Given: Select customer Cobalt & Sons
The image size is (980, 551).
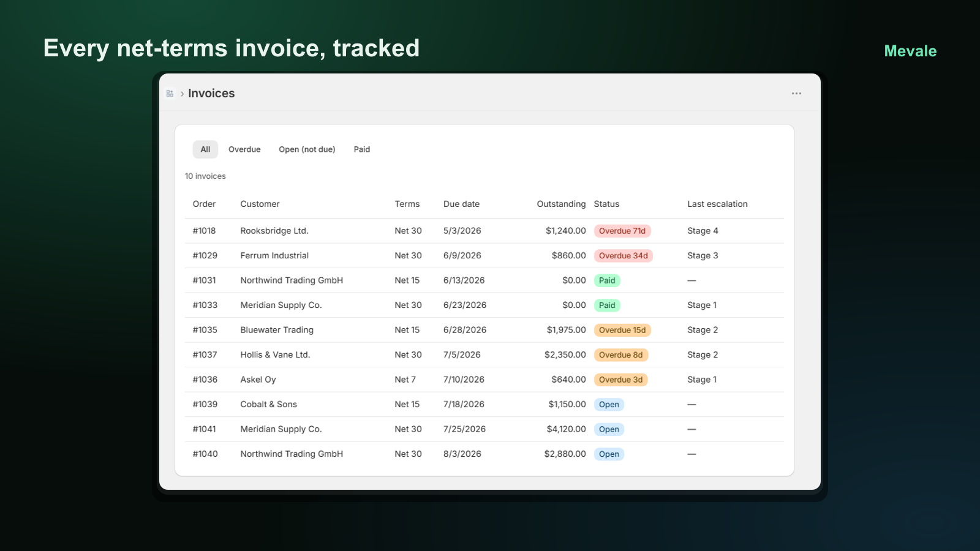Looking at the screenshot, I should 268,404.
